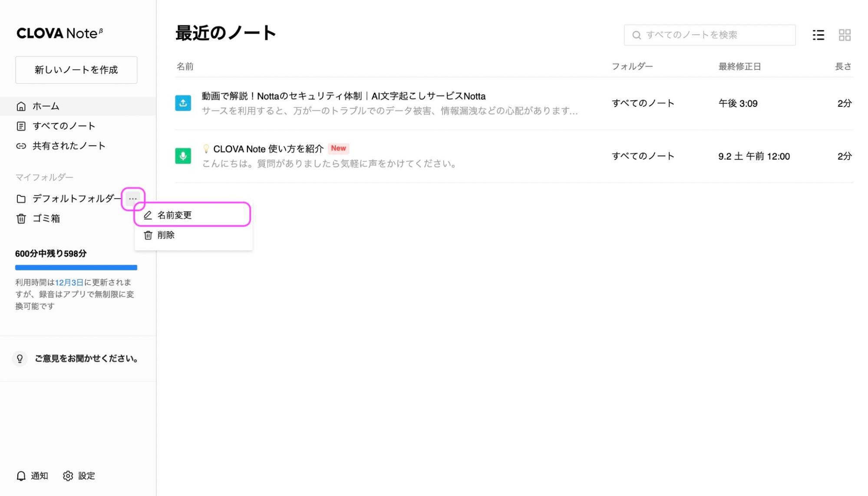Click the trash icon beside 削除 in the context menu
The image size is (868, 496).
pyautogui.click(x=148, y=235)
